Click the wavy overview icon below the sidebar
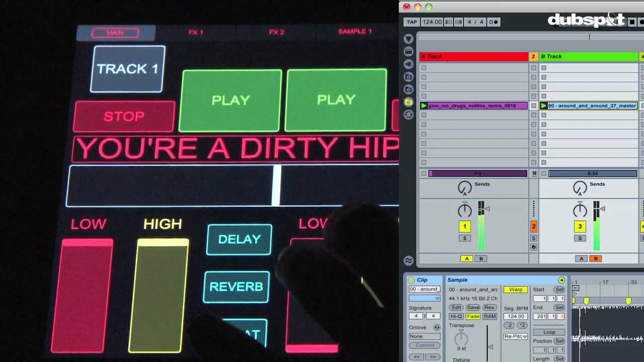 409,260
